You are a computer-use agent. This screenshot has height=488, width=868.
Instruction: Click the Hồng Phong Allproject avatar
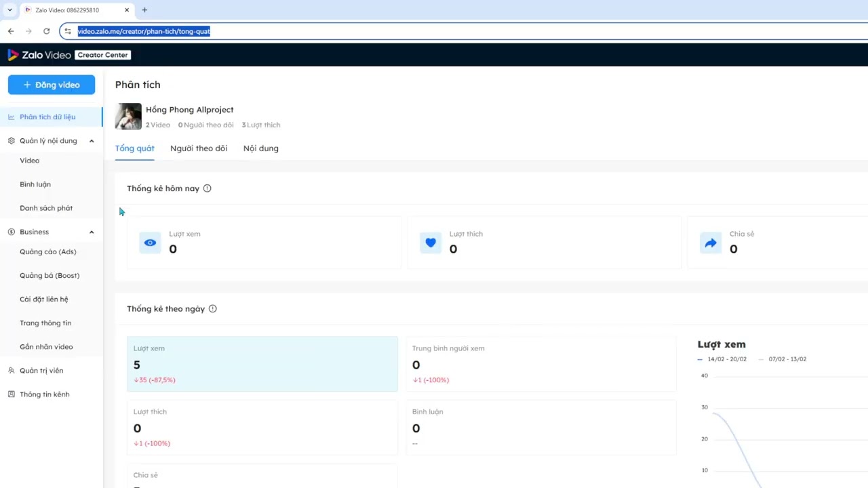[x=128, y=117]
